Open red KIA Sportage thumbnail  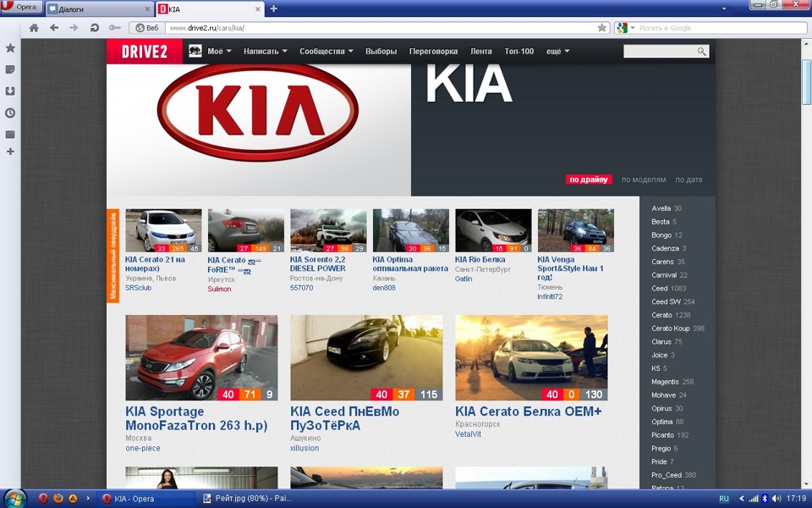pyautogui.click(x=201, y=357)
